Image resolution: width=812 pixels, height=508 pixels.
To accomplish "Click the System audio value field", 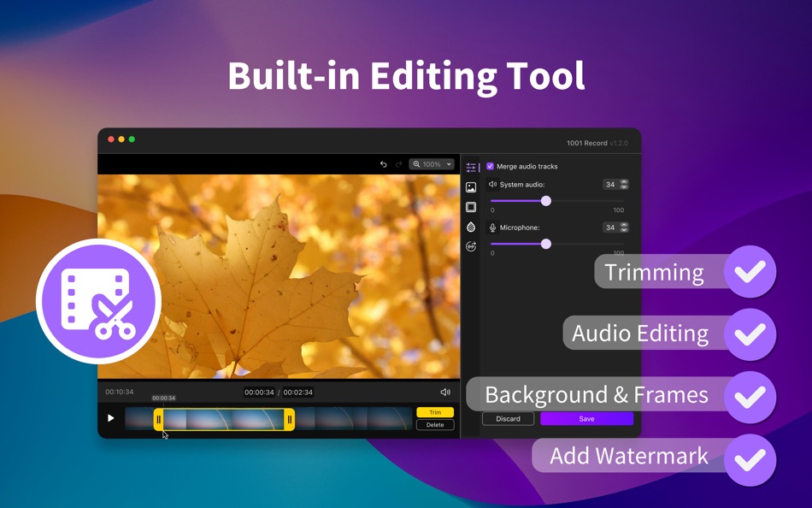I will pyautogui.click(x=610, y=185).
